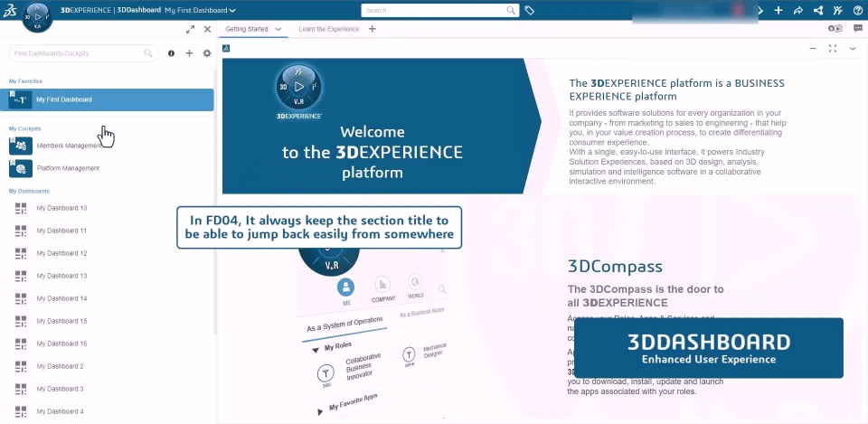This screenshot has width=868, height=424.
Task: Open the 3DCompass center play button
Action: pyautogui.click(x=38, y=16)
